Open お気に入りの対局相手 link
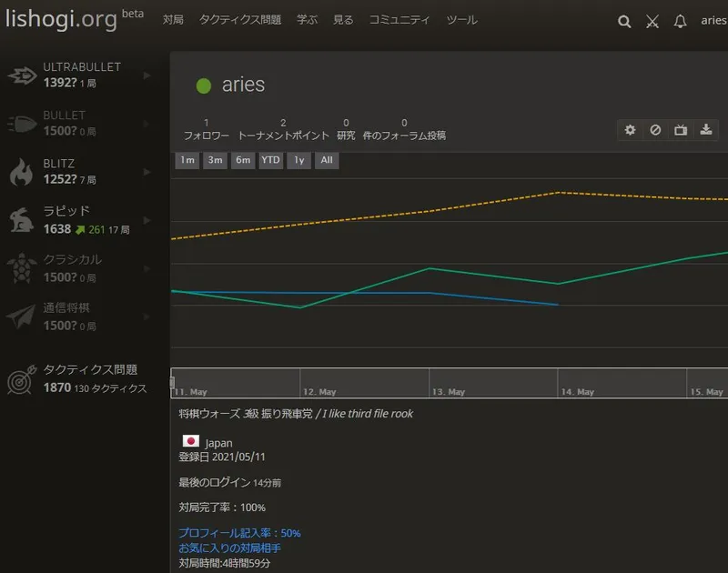The image size is (728, 573). pos(230,548)
